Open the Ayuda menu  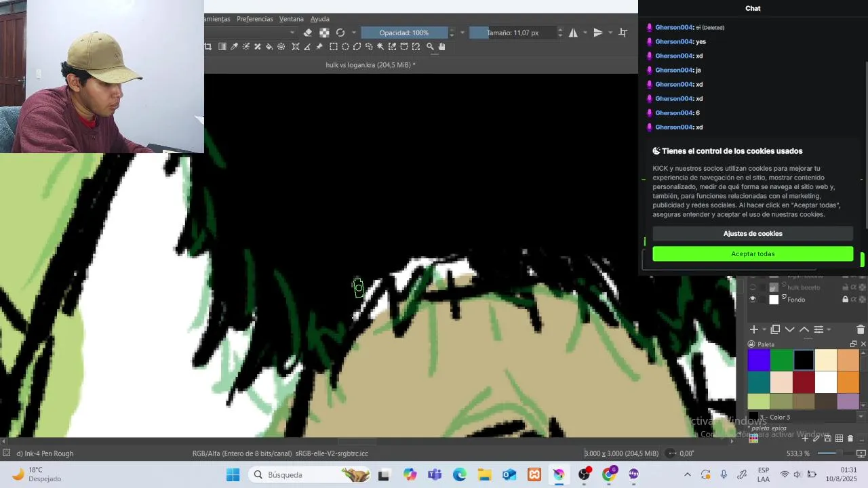point(320,19)
